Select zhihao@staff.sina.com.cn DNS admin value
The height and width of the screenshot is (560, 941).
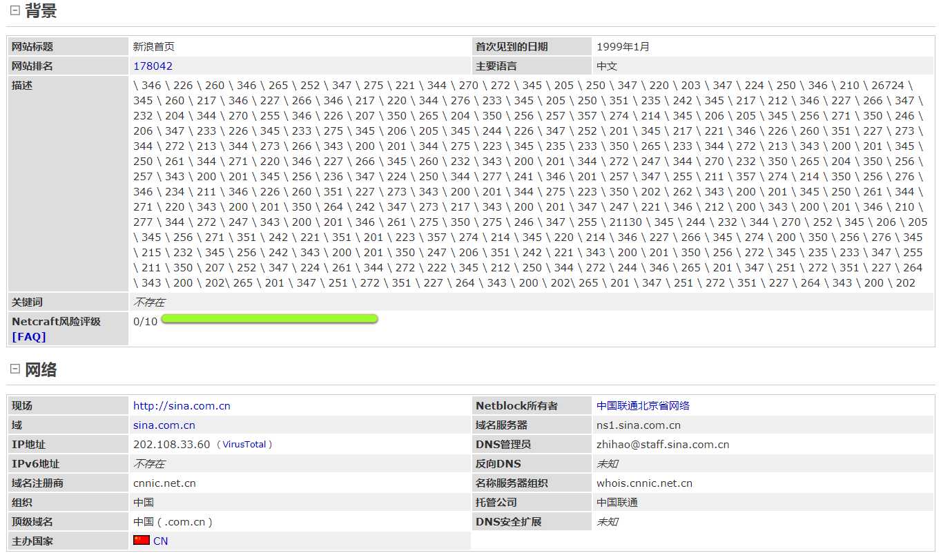point(663,445)
